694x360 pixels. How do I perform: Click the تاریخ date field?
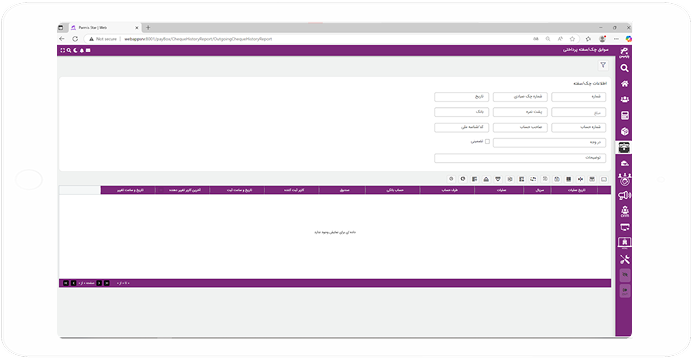[462, 97]
